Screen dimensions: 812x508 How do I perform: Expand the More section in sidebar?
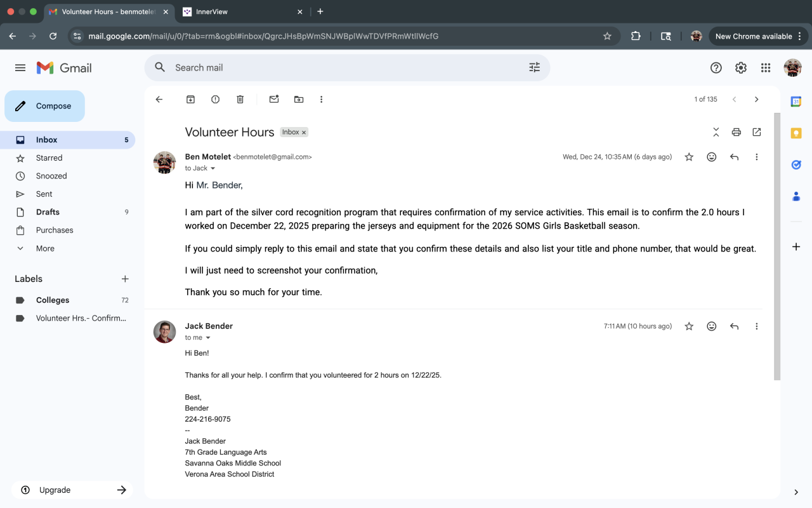[x=45, y=248]
